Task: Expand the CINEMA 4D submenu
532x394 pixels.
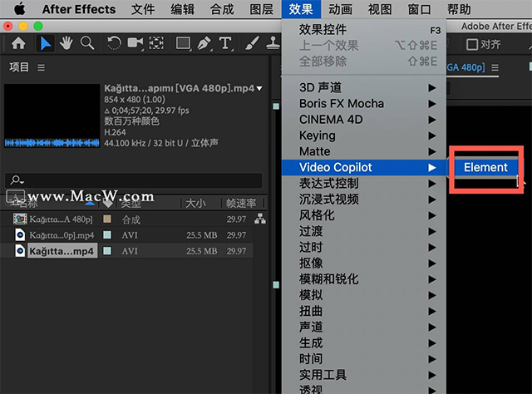Action: tap(364, 120)
